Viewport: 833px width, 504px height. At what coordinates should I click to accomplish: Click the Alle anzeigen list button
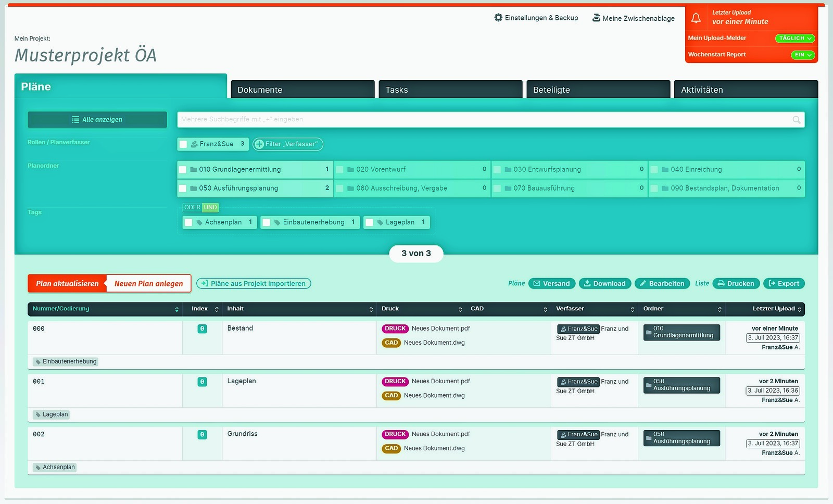pos(97,120)
